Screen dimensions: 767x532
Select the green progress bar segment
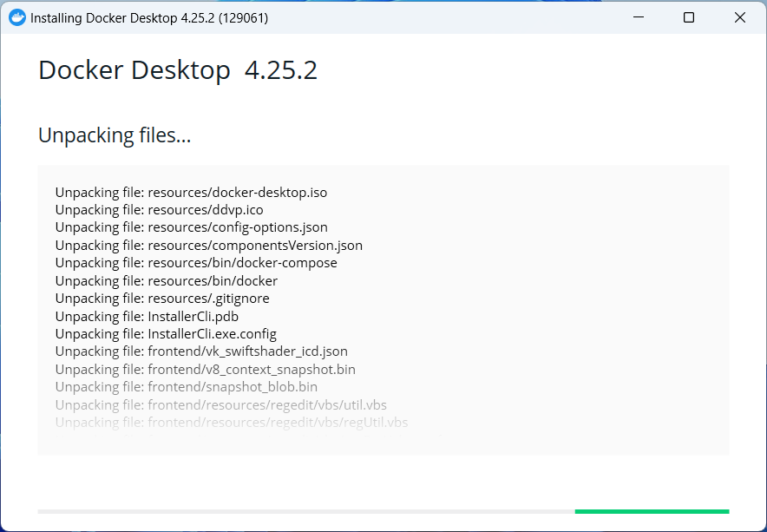tap(651, 512)
